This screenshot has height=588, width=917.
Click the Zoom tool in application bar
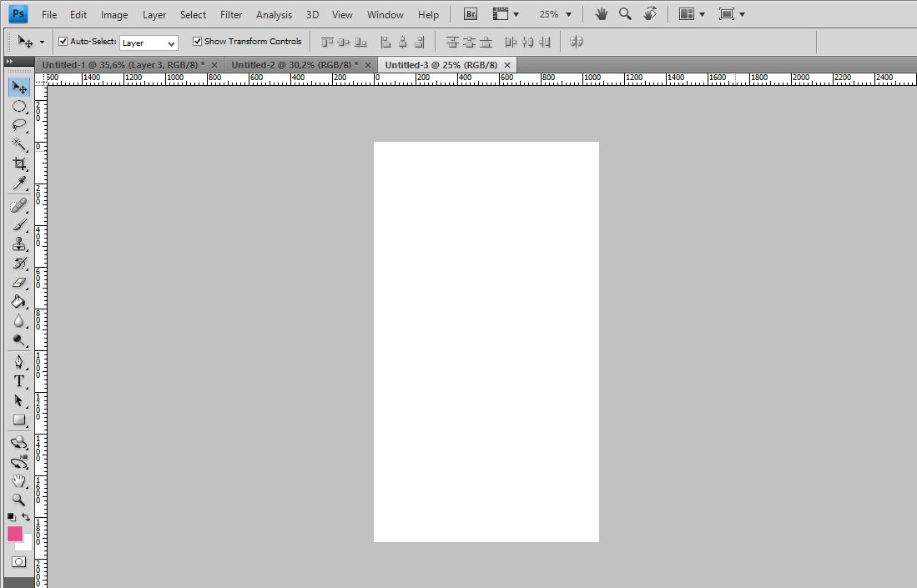(x=625, y=14)
